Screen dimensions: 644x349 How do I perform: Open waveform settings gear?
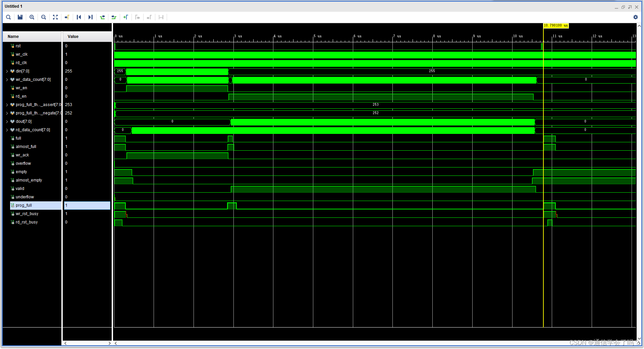pos(636,17)
